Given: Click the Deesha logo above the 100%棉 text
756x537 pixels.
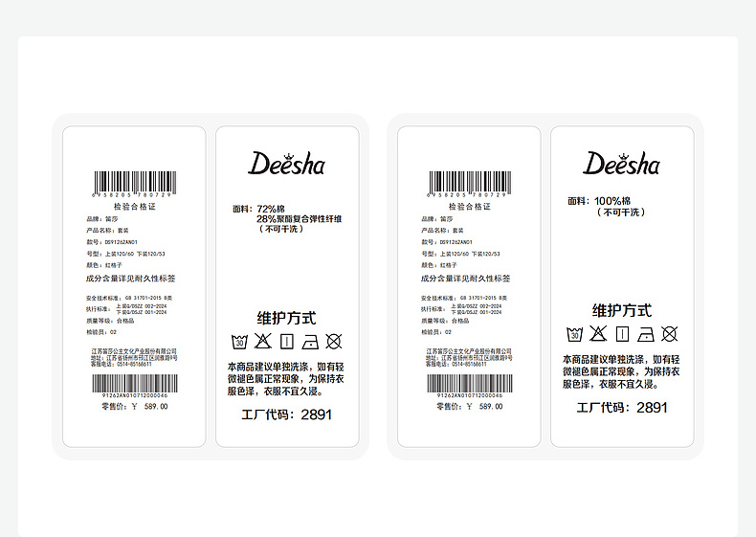Looking at the screenshot, I should click(621, 163).
